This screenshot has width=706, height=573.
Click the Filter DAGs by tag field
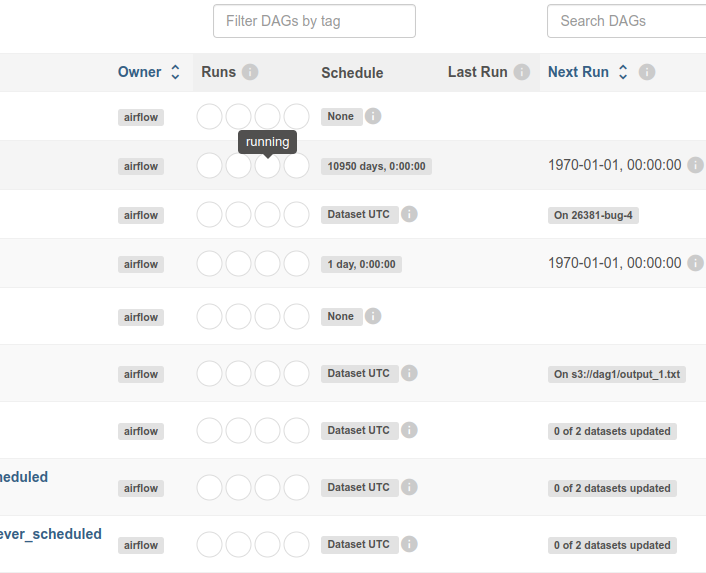click(314, 21)
